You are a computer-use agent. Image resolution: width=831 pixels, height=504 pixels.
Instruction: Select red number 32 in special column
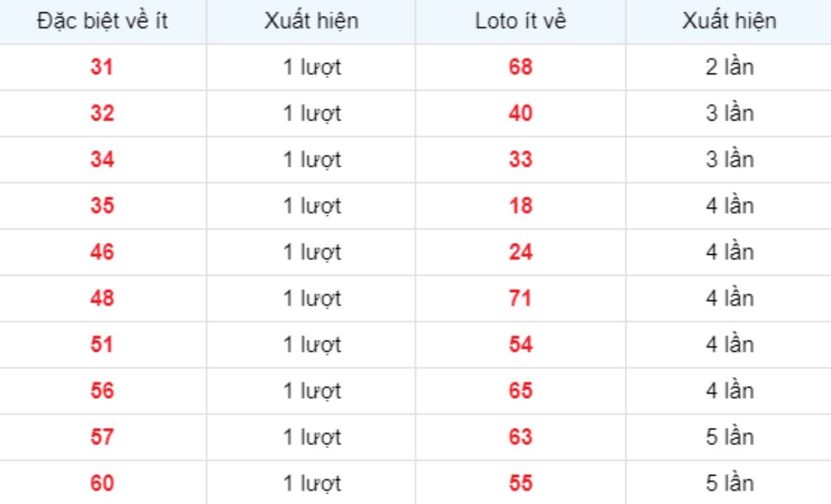(102, 114)
